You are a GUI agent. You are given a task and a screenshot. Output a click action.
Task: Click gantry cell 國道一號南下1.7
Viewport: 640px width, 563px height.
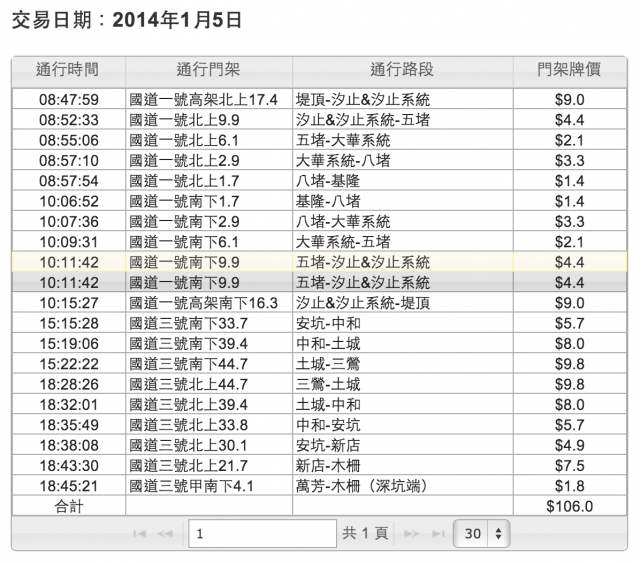click(209, 201)
